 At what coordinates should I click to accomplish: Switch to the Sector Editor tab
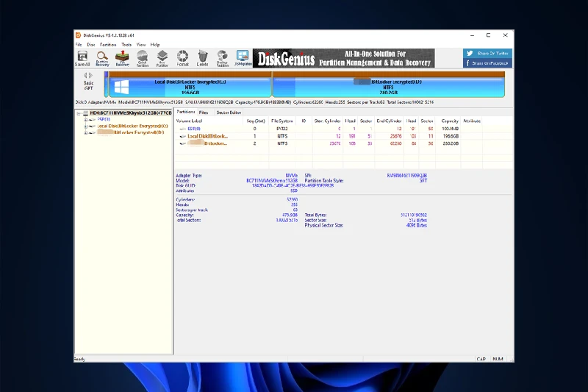229,113
